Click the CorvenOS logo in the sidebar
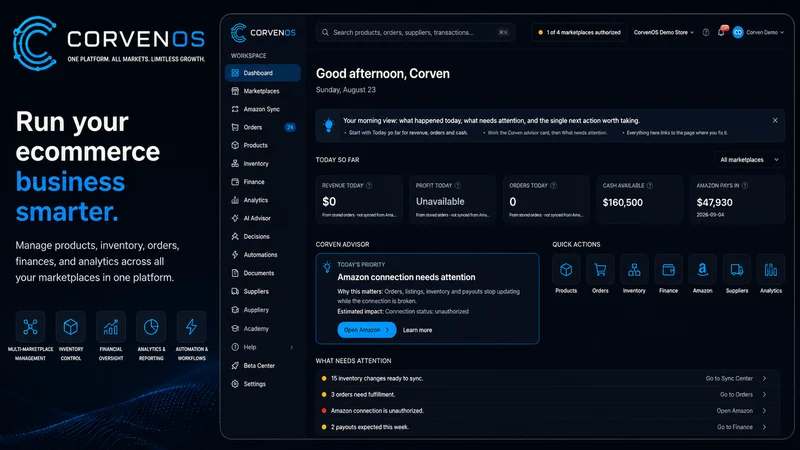 263,33
